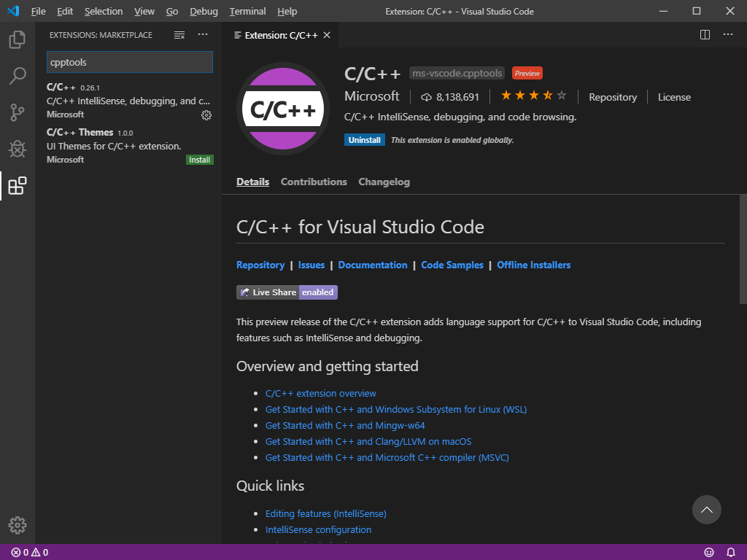Open Get Started with Clang/LLVM on macOS link
This screenshot has height=560, width=747.
(368, 442)
